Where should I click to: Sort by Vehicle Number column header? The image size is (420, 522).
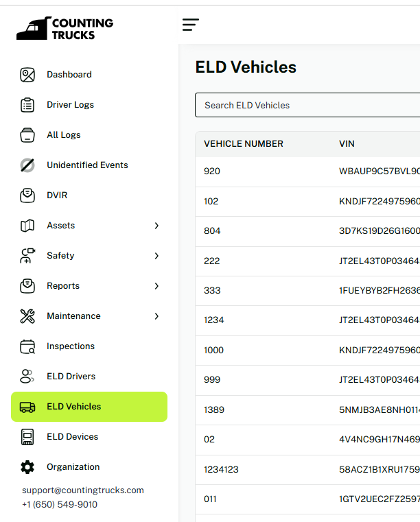coord(244,144)
